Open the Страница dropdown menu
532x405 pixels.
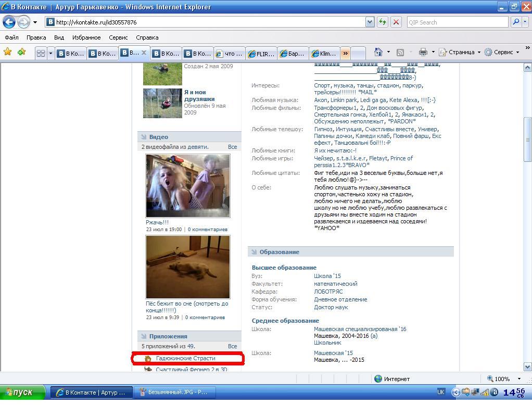click(460, 52)
